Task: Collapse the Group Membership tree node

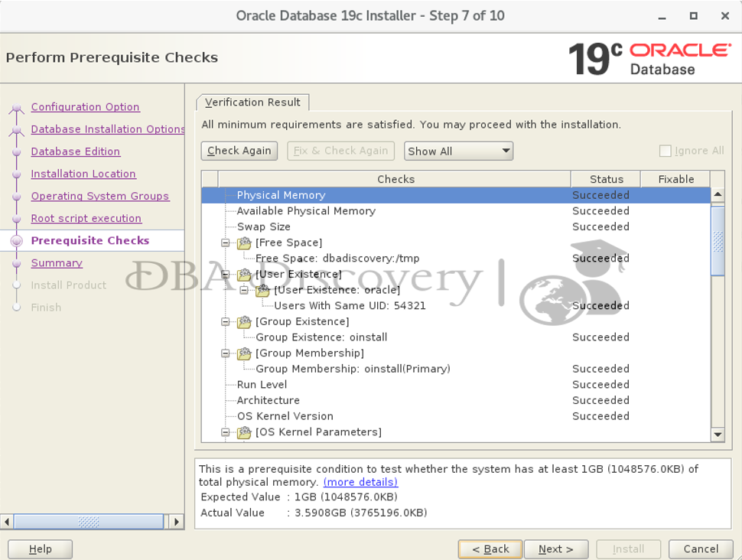Action: 226,353
